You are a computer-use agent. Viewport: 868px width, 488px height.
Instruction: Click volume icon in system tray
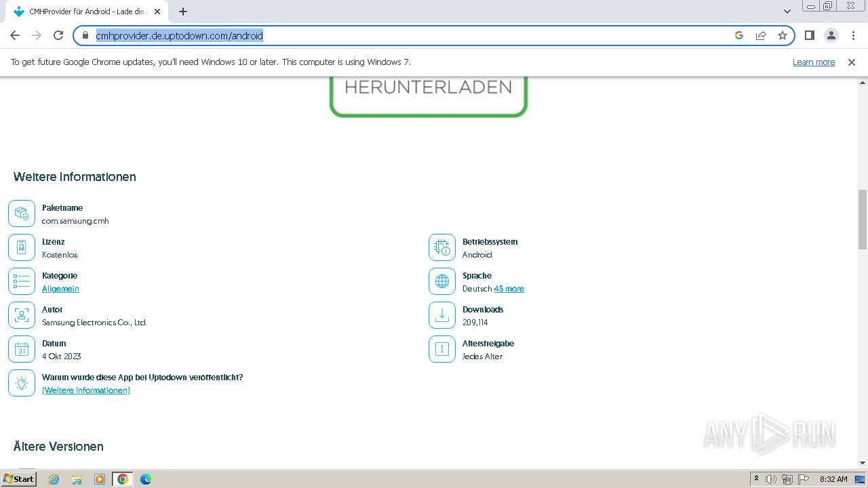tap(771, 479)
